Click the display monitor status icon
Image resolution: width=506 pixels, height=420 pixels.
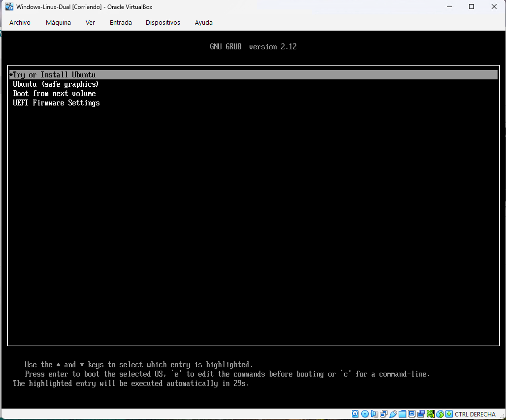pyautogui.click(x=412, y=414)
